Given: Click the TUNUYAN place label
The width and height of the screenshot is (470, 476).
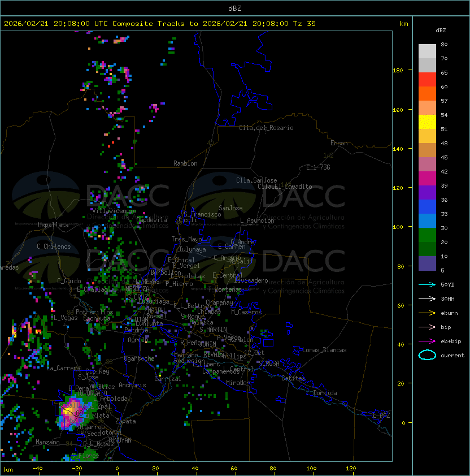Looking at the screenshot, I should (120, 440).
